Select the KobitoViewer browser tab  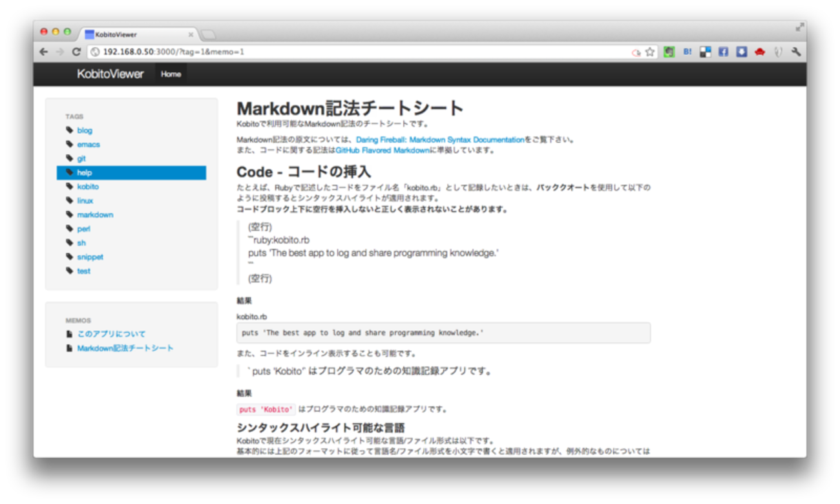click(138, 35)
